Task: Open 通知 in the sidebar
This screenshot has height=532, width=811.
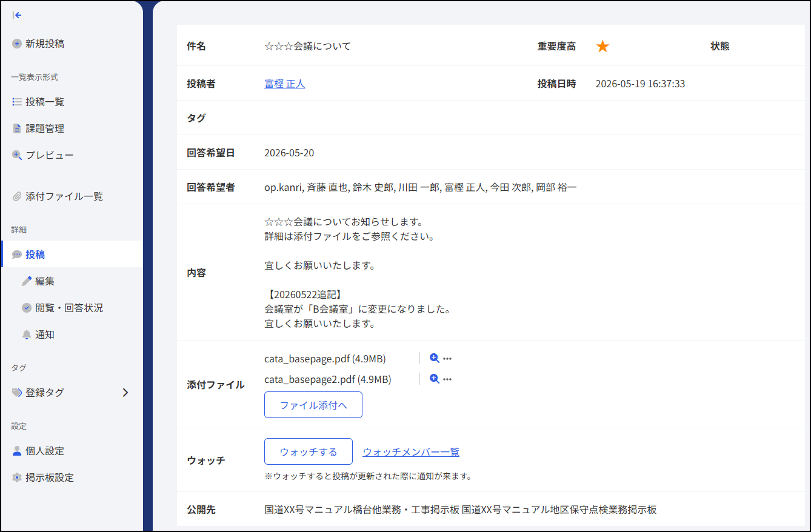Action: [72, 334]
